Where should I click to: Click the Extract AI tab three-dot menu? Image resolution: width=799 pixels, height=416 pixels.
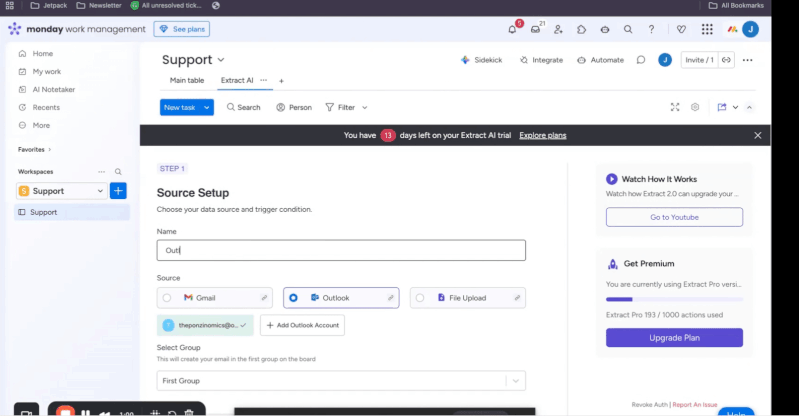[263, 81]
